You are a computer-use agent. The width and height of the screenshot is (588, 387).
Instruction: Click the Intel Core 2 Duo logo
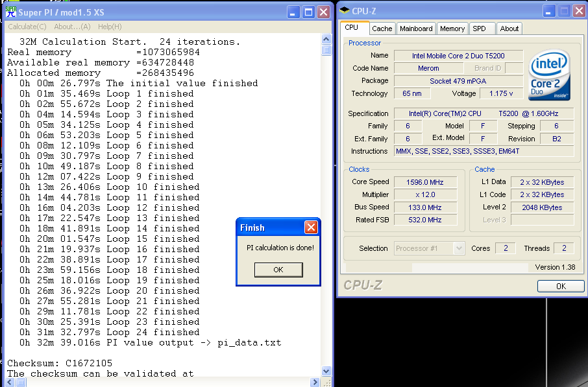549,75
